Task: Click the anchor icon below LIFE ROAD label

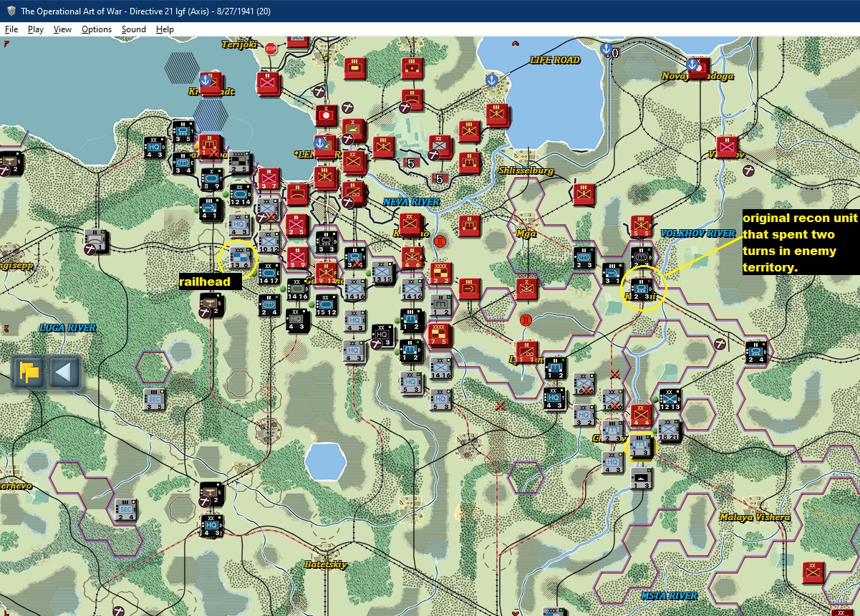Action: (x=491, y=79)
